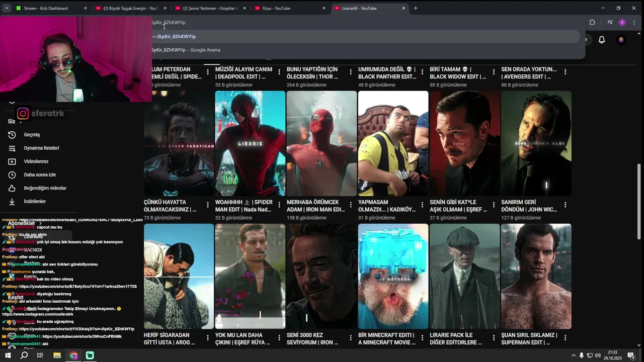Open Windows taskbar search
This screenshot has height=362, width=644.
tap(24, 355)
